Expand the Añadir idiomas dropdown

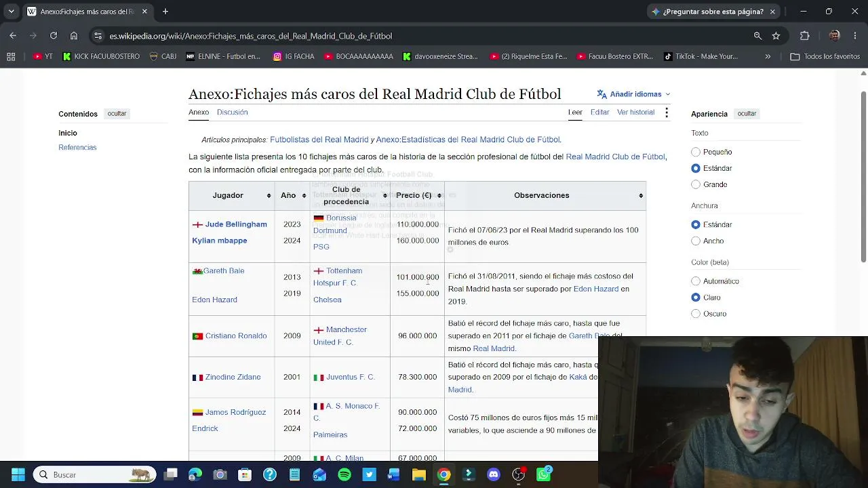click(633, 94)
